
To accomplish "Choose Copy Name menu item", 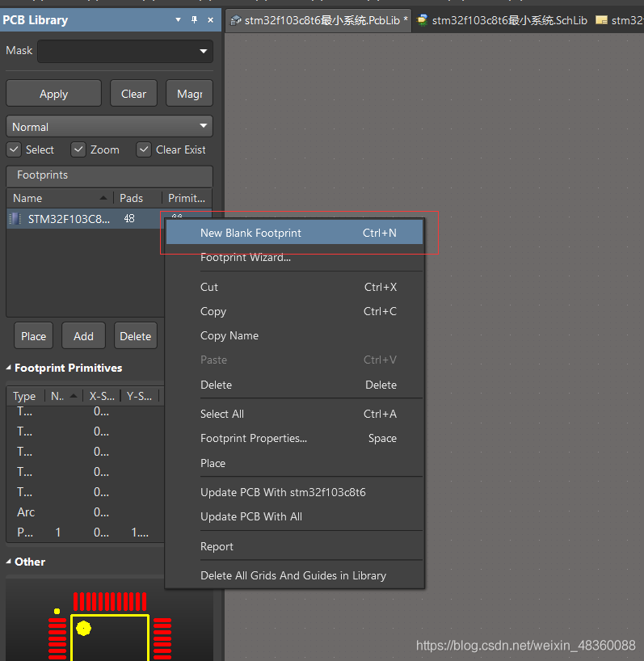I will tap(294, 335).
